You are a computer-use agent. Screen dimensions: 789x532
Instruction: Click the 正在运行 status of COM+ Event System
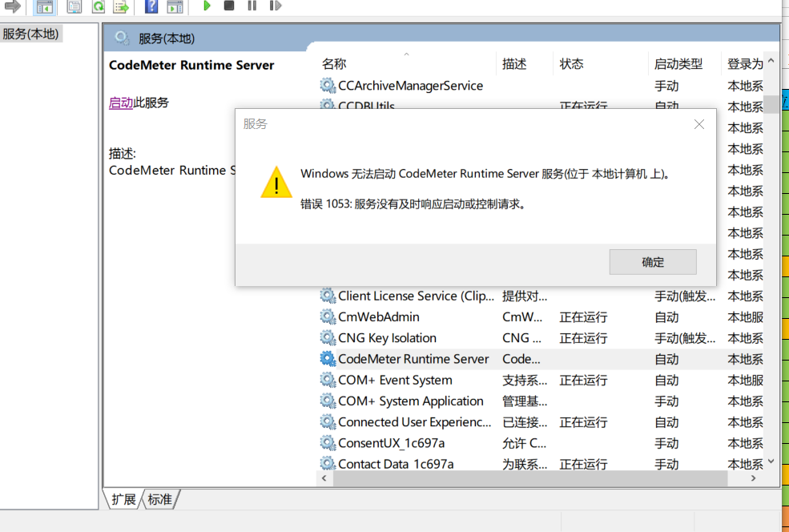click(x=583, y=381)
